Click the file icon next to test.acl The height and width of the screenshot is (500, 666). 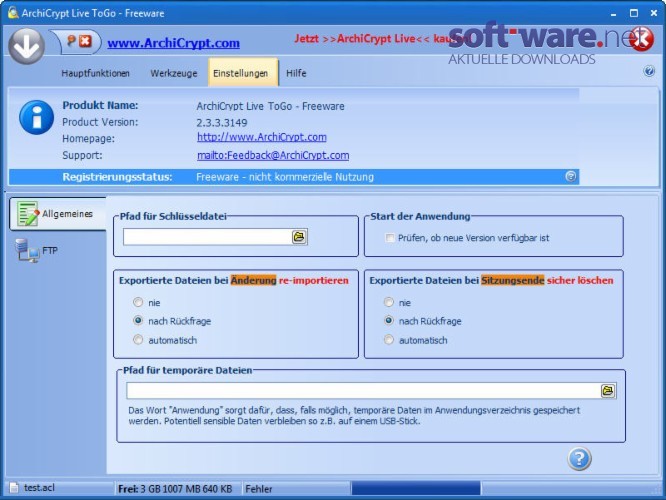[x=14, y=488]
